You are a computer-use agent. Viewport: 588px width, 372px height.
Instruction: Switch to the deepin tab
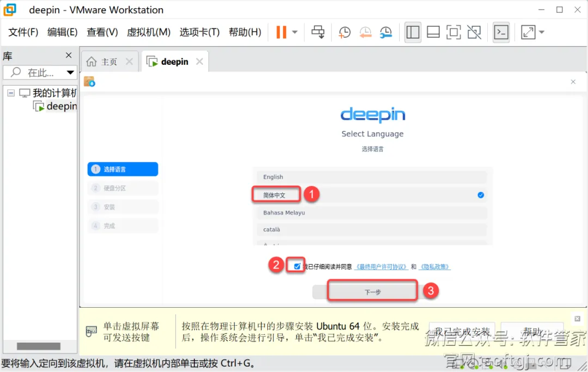click(175, 62)
